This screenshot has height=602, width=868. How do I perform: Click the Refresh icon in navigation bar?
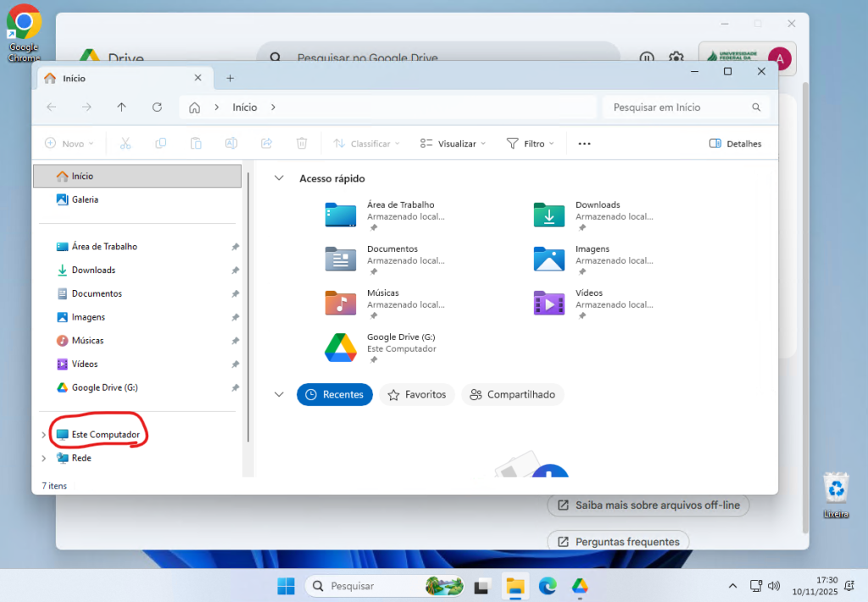157,108
